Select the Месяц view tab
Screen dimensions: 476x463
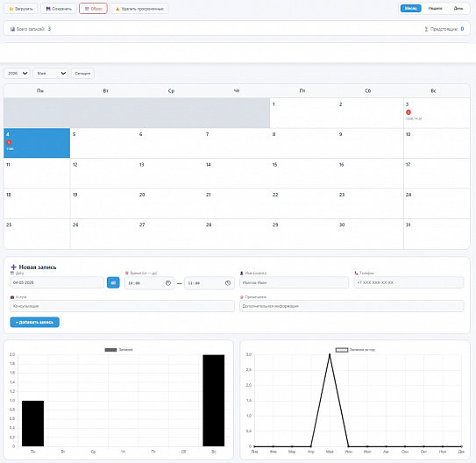[411, 8]
